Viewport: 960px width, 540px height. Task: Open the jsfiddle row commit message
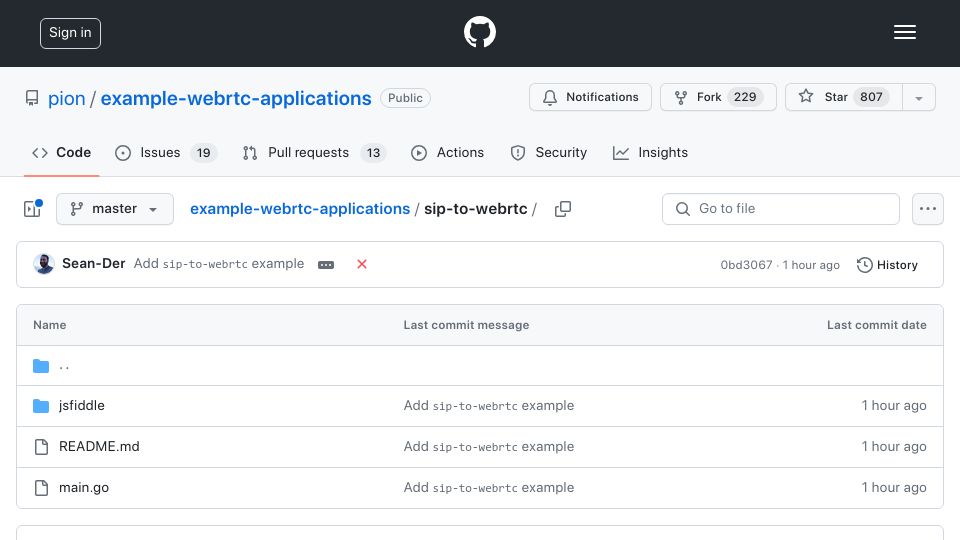point(489,405)
